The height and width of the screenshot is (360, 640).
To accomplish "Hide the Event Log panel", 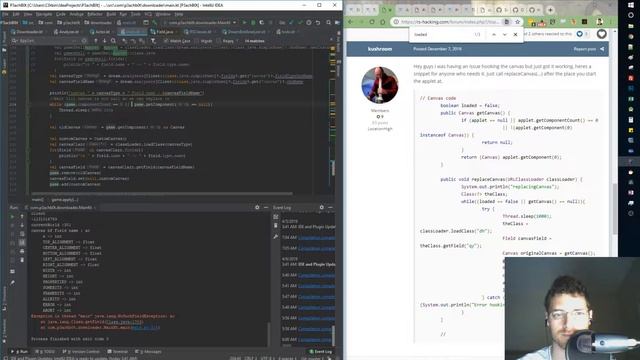I will (330, 207).
